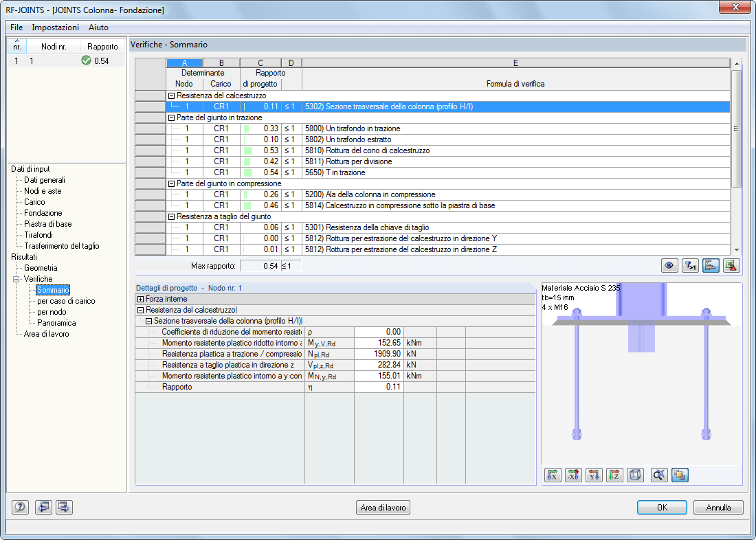Collapse Resistenza del calcestruzzo group in results table

point(171,96)
